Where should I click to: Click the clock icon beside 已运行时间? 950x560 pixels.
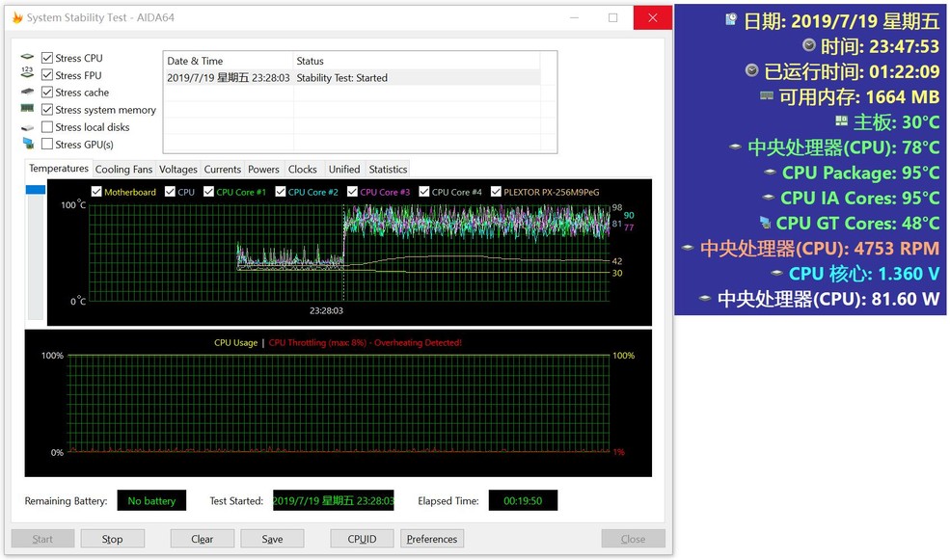tap(752, 70)
